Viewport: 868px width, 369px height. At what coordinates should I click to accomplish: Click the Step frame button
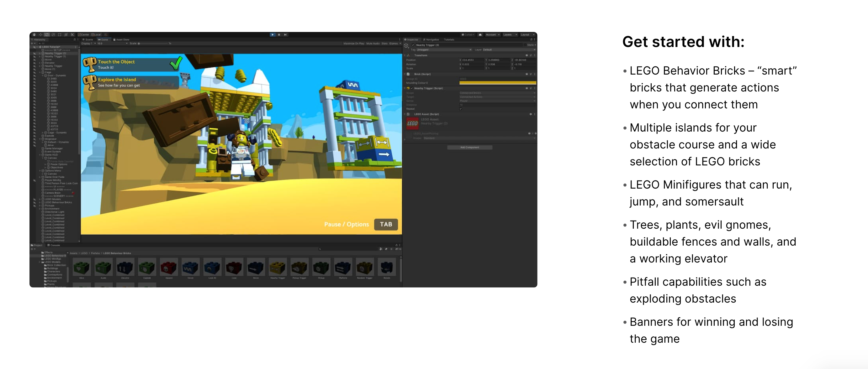(x=285, y=34)
